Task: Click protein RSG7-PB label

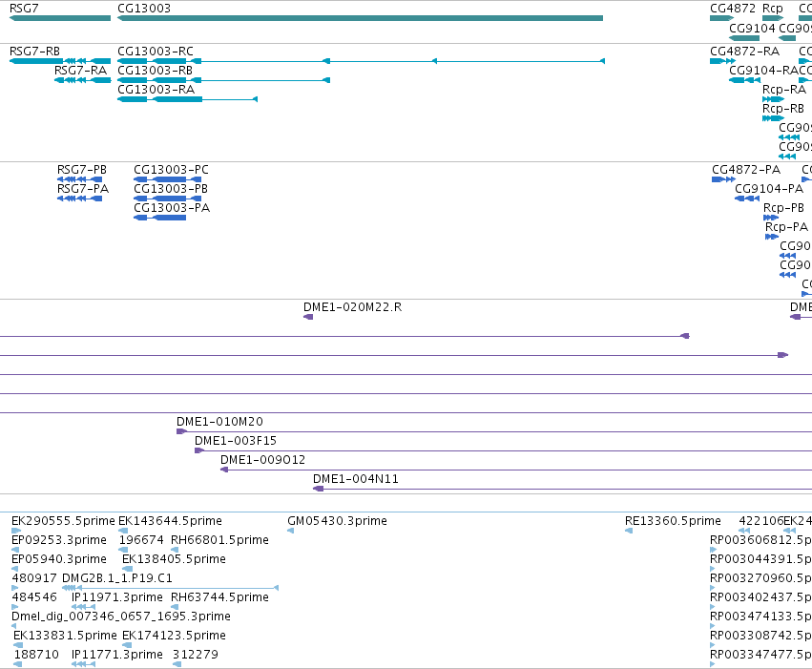Action: tap(82, 170)
